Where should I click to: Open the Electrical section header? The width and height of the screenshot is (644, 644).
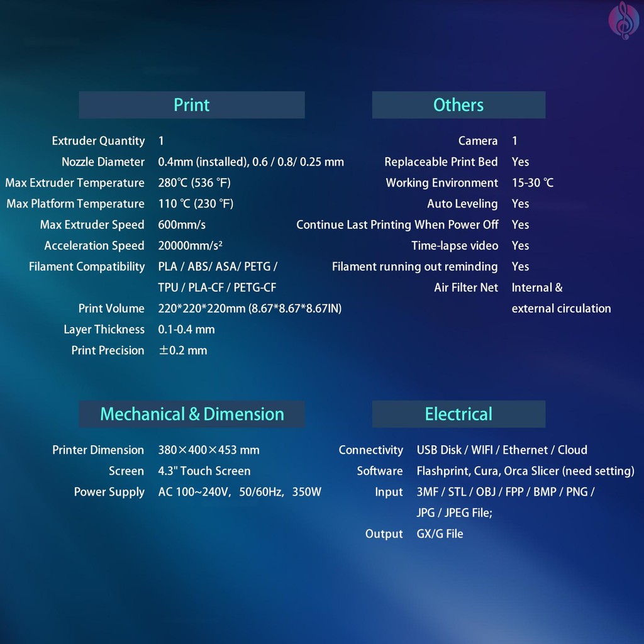tap(458, 414)
